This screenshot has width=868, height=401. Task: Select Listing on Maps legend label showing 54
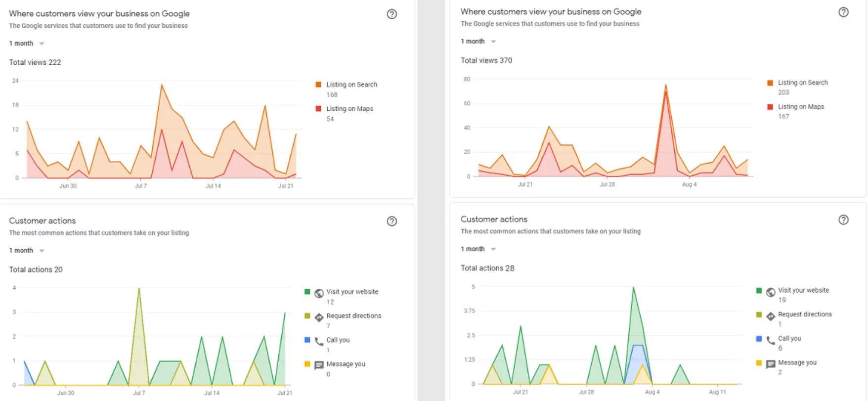point(349,109)
